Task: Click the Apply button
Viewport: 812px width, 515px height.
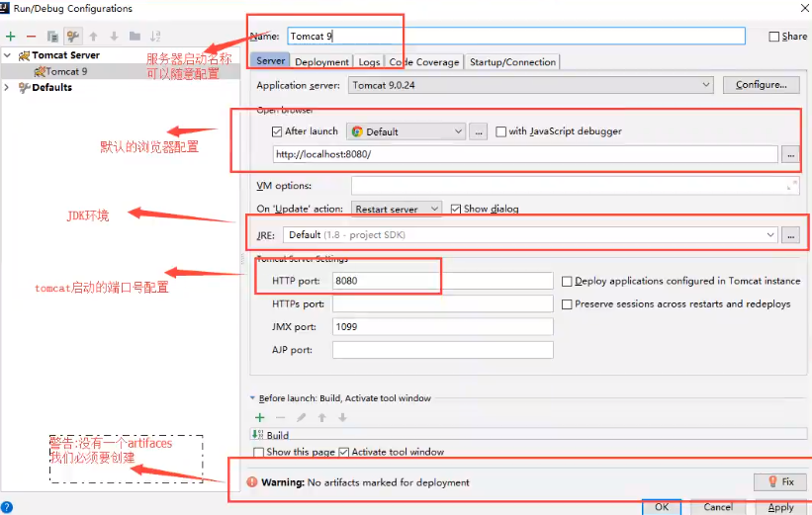Action: (781, 507)
